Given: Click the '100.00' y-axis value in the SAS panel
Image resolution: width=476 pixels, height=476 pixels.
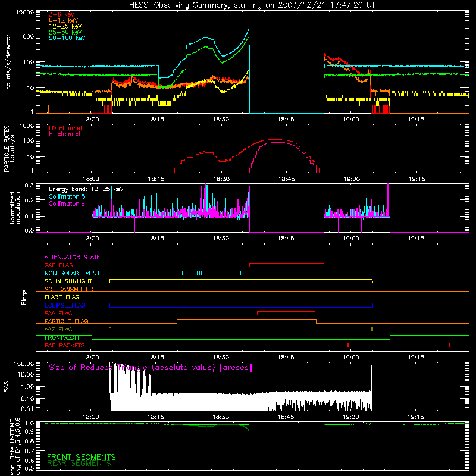Looking at the screenshot, I should tap(24, 364).
